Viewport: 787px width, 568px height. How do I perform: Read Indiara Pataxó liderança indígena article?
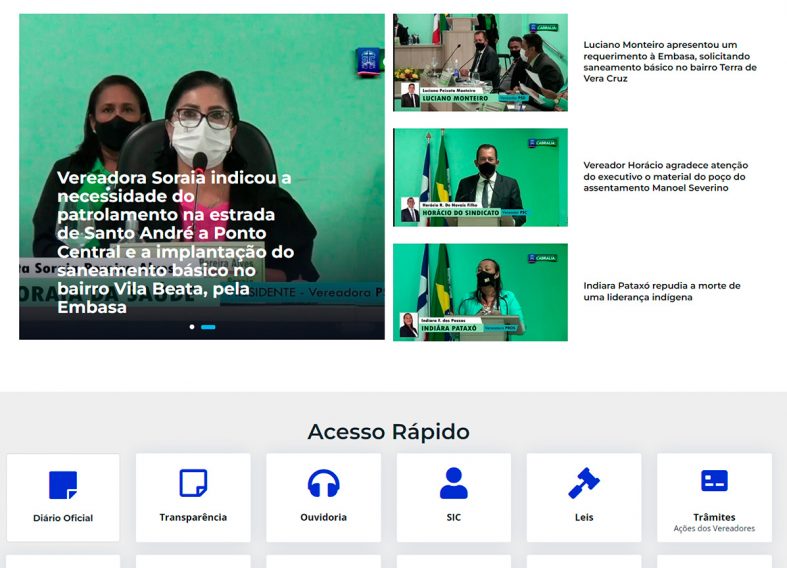(662, 291)
